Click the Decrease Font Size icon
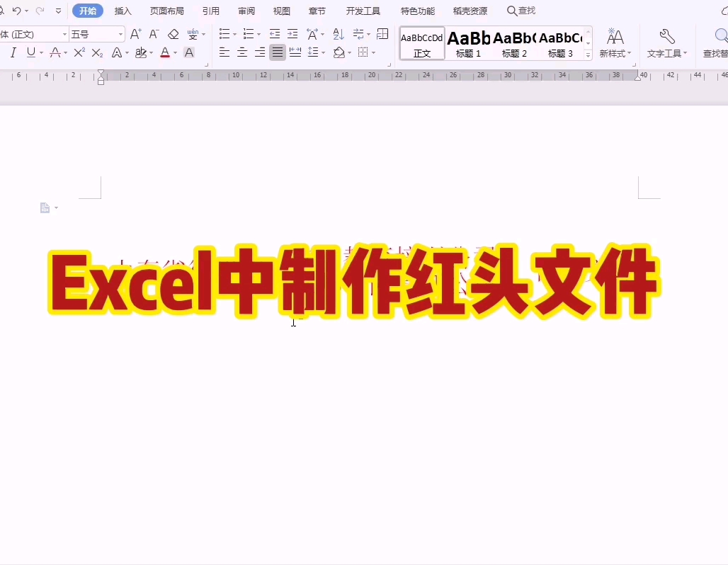Screen dimensions: 728x565 154,33
